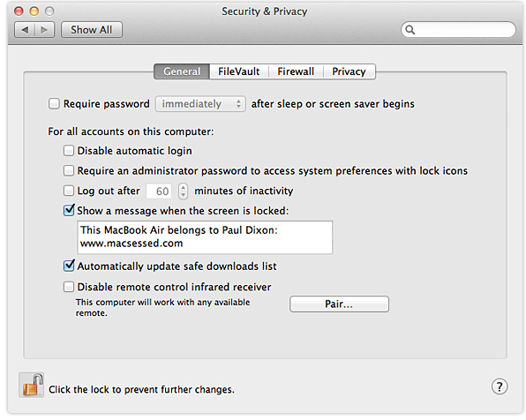
Task: Click the yellow minimize window button
Action: point(34,11)
